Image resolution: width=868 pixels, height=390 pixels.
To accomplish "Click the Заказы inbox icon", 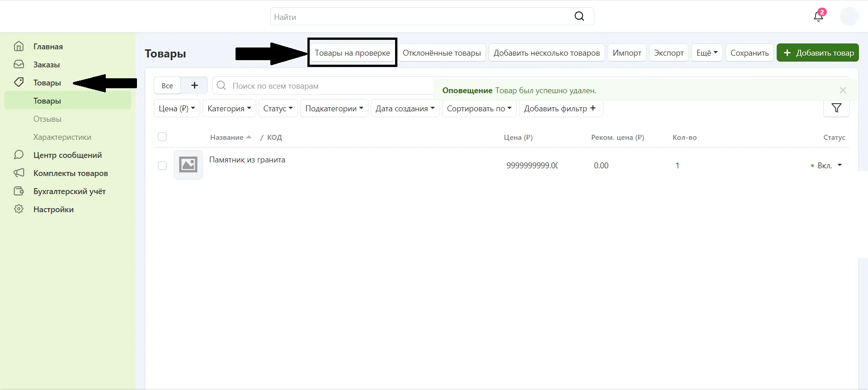I will click(x=19, y=64).
